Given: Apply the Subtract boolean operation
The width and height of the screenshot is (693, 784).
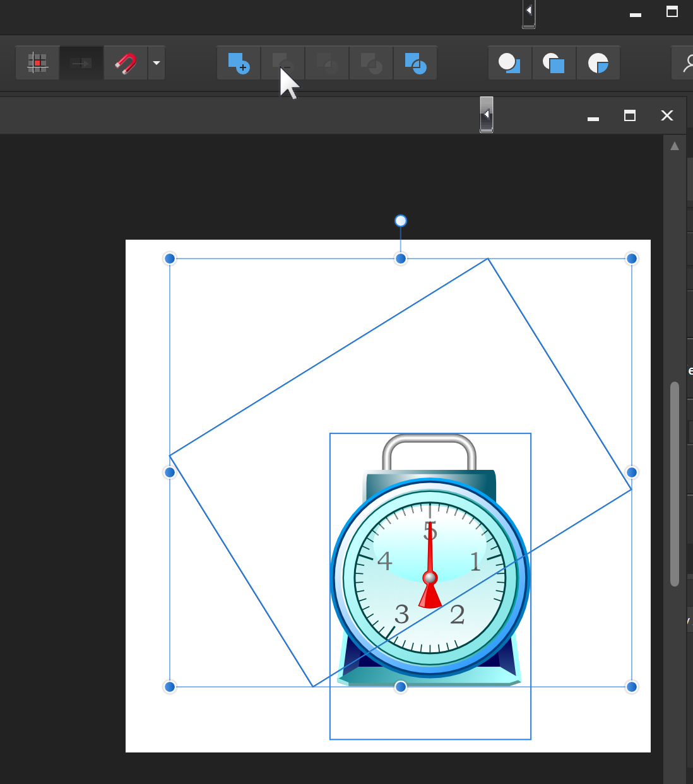Looking at the screenshot, I should [x=283, y=63].
